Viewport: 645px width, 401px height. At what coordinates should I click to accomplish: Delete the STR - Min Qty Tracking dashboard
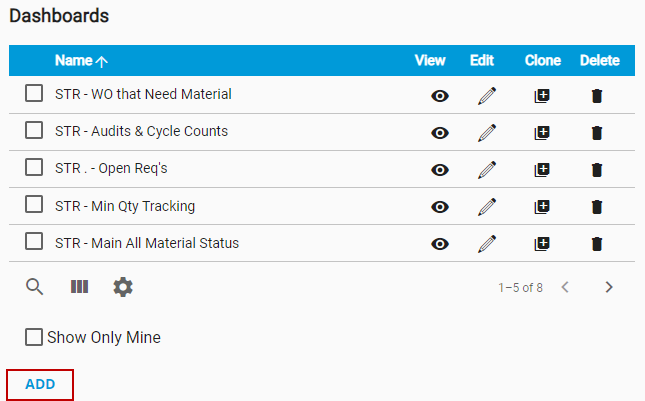[x=597, y=207]
